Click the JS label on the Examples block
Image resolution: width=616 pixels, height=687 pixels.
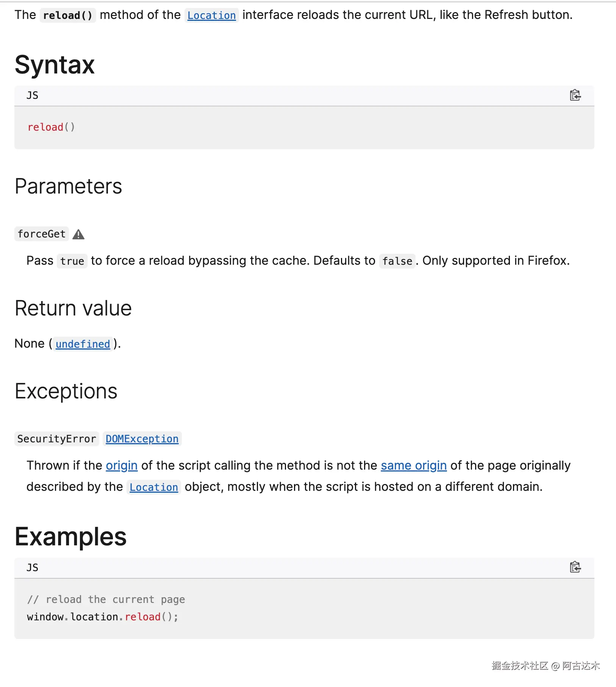pyautogui.click(x=33, y=567)
